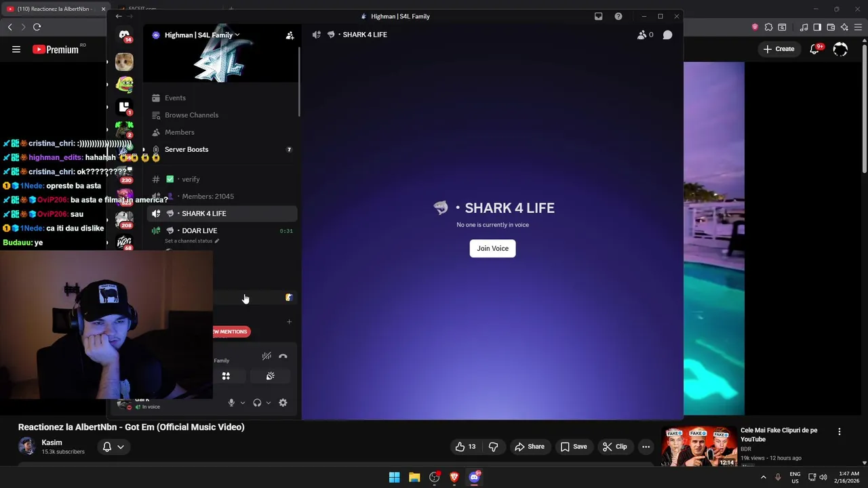Open options for recommended video
The width and height of the screenshot is (868, 488).
pos(840,432)
